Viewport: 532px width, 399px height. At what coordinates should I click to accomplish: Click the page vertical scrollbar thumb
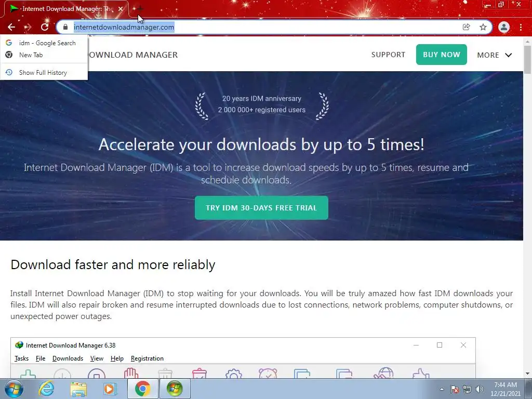point(528,60)
